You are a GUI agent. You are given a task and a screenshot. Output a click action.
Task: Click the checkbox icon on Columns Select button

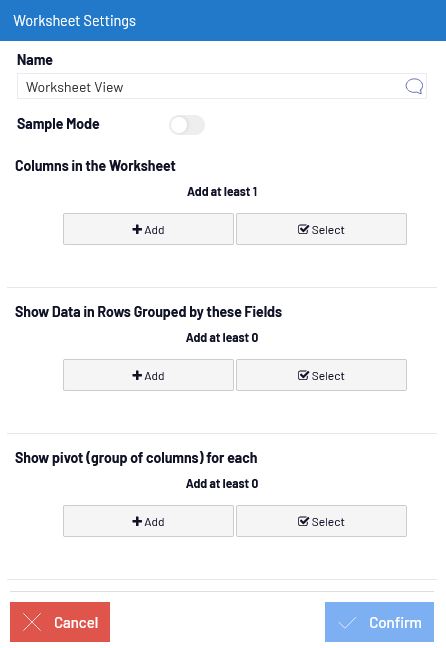pyautogui.click(x=303, y=229)
